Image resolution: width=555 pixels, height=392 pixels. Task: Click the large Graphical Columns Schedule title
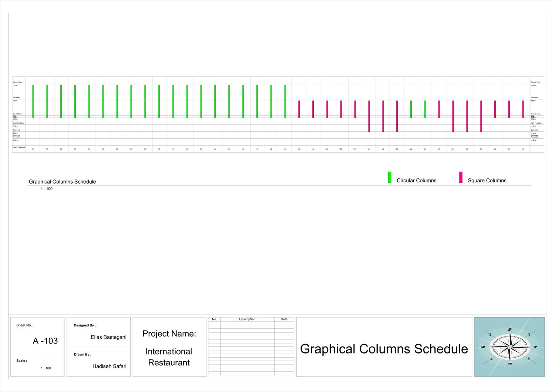(384, 349)
